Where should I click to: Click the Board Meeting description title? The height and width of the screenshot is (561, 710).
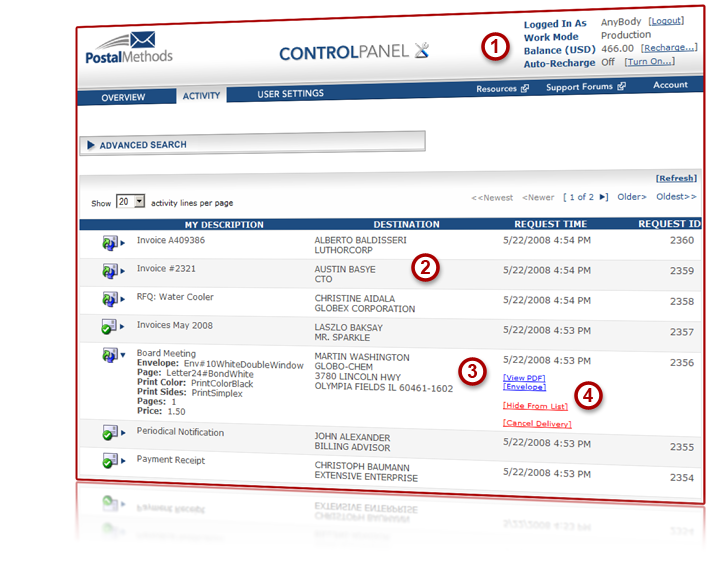(166, 353)
